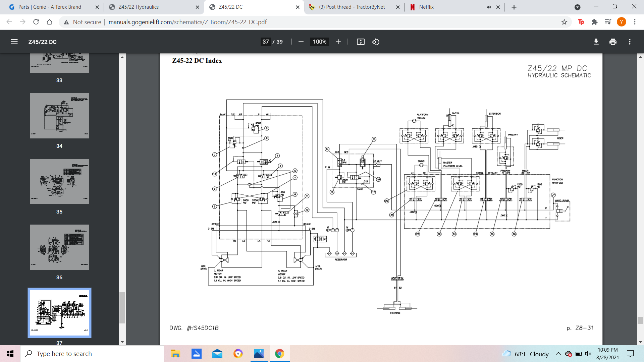Open the clock and date flyout

[x=607, y=354]
